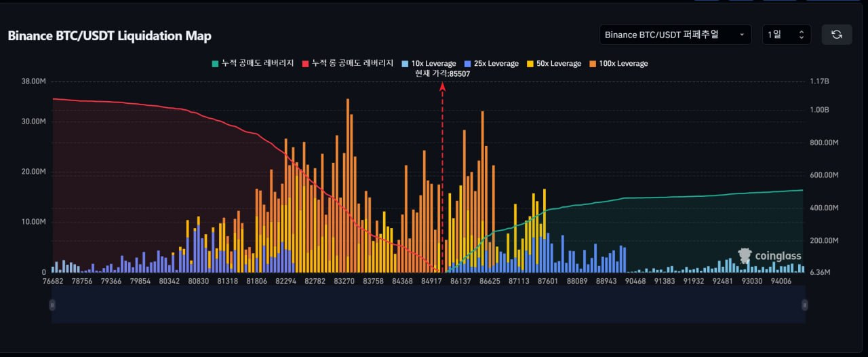Click the 10.00M left axis label
Image resolution: width=868 pixels, height=357 pixels.
pyautogui.click(x=33, y=222)
